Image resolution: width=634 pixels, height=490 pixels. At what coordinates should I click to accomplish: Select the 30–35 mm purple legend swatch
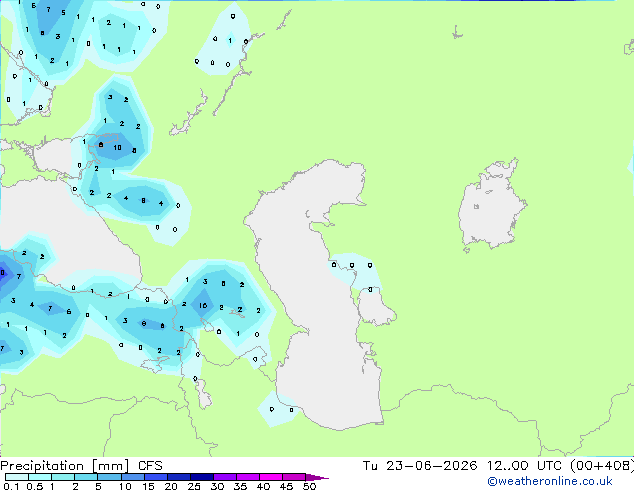pyautogui.click(x=225, y=477)
